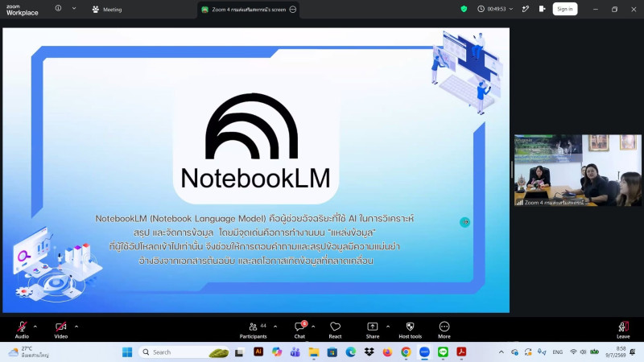Image resolution: width=644 pixels, height=362 pixels.
Task: Unmute the microphone with the Audio button
Action: [x=22, y=330]
